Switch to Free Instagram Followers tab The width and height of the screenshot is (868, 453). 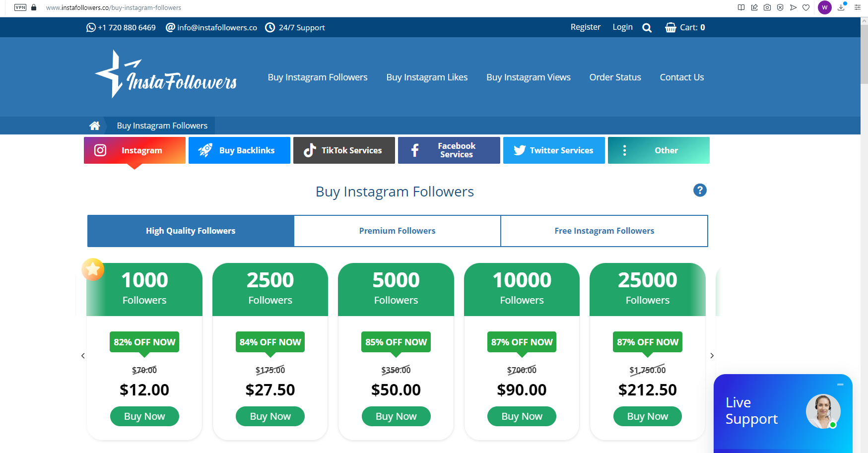click(x=604, y=231)
